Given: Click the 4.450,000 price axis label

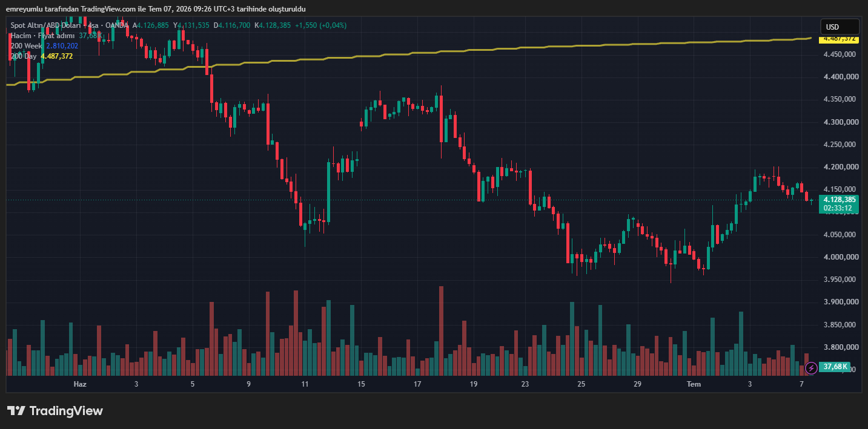Looking at the screenshot, I should 840,54.
